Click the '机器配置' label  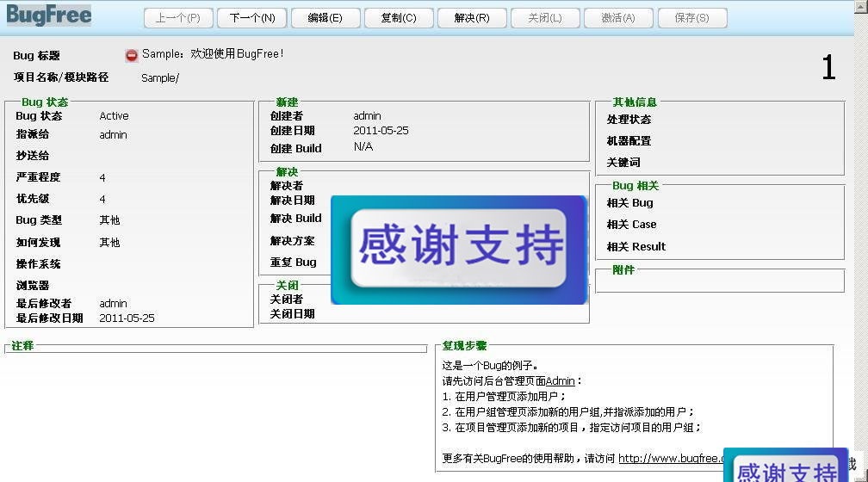click(629, 141)
